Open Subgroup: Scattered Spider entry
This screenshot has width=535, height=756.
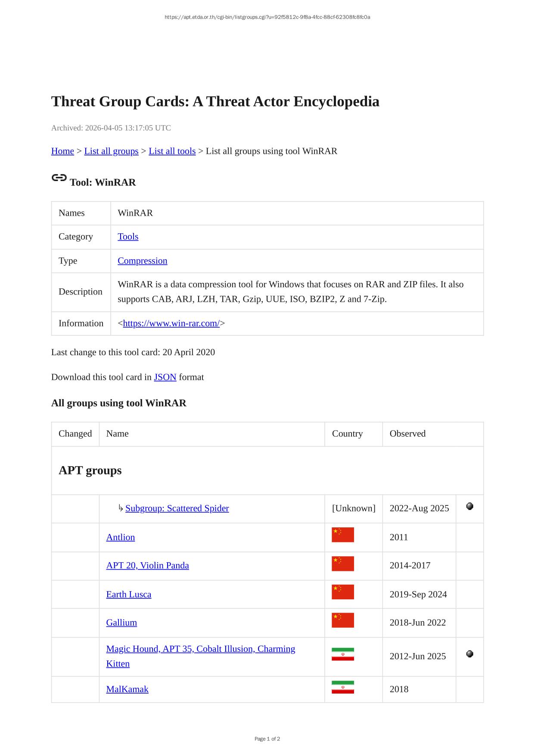pos(177,508)
